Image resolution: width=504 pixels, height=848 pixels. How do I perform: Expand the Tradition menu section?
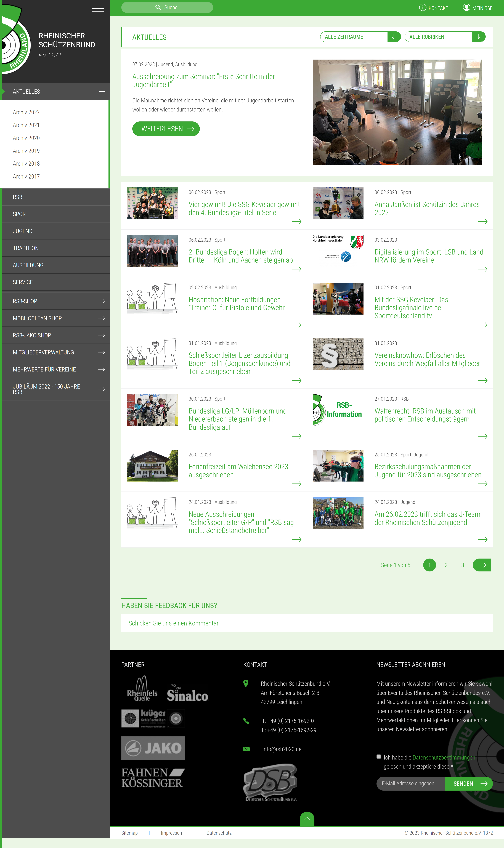pyautogui.click(x=102, y=248)
